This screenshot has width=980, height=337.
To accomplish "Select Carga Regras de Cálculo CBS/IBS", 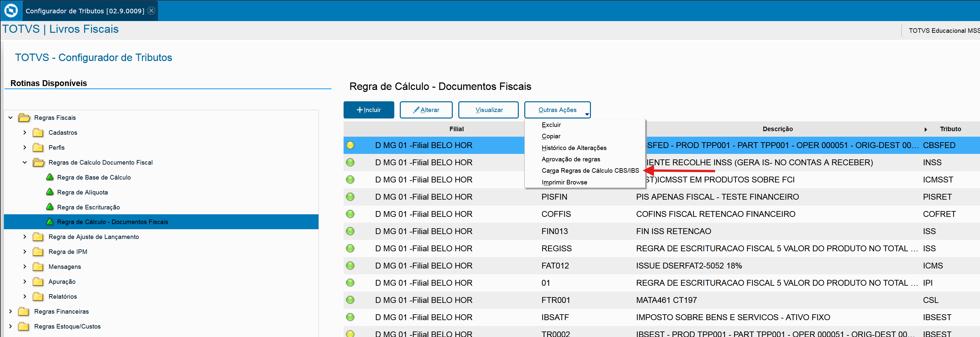I will pos(590,171).
